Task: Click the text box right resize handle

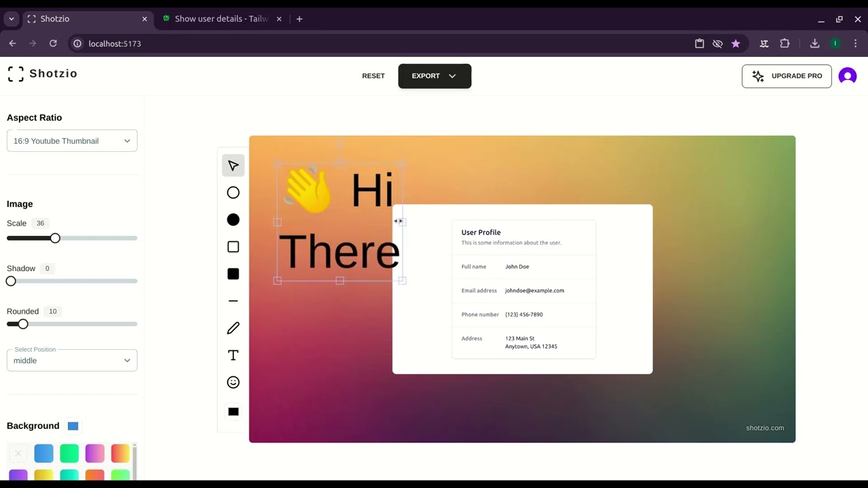Action: [402, 222]
